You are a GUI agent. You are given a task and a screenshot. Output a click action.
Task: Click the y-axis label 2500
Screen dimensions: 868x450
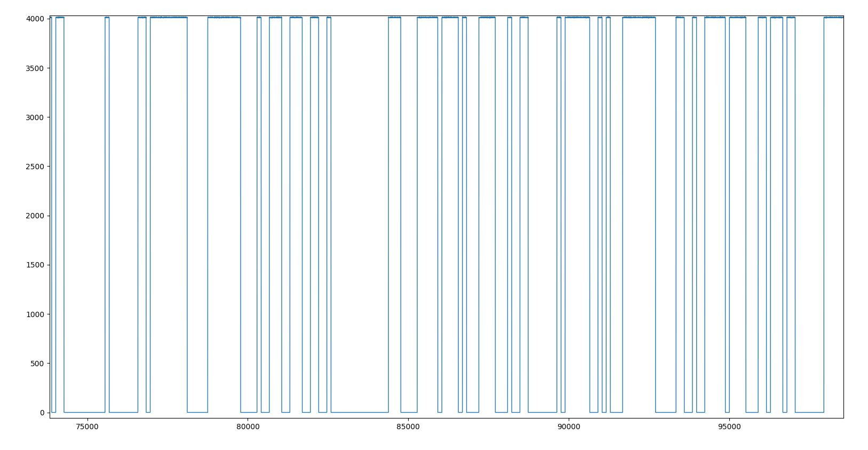pos(35,167)
